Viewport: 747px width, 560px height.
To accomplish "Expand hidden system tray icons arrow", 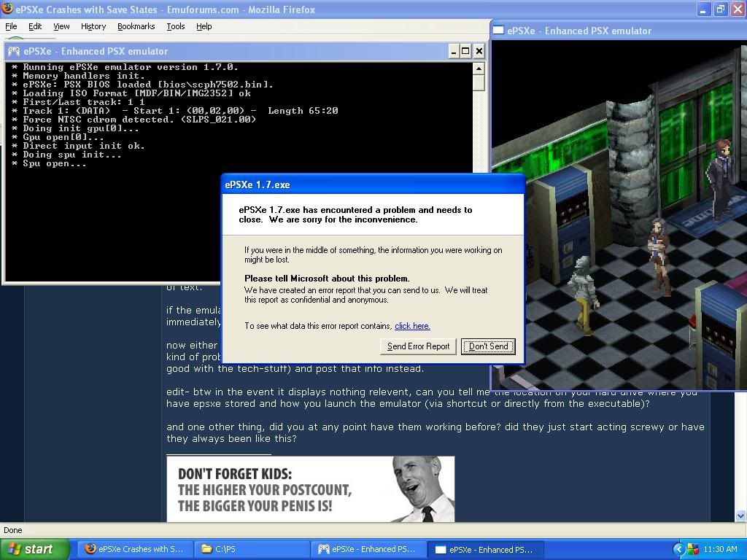I will tap(678, 549).
